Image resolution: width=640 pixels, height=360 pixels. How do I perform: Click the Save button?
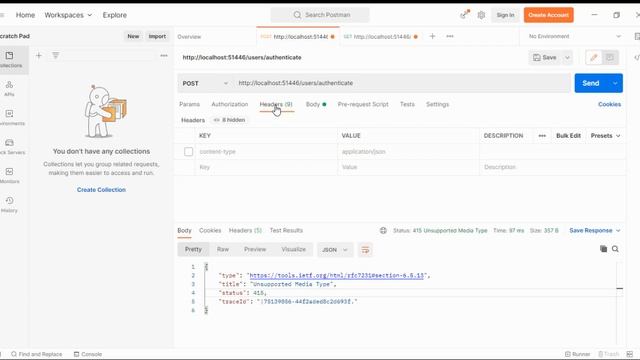[545, 58]
